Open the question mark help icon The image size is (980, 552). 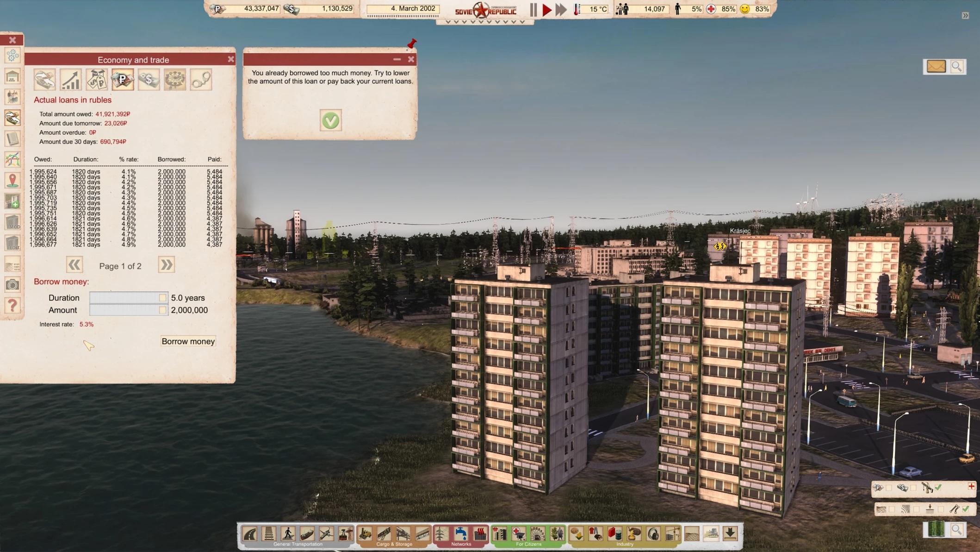(x=12, y=305)
